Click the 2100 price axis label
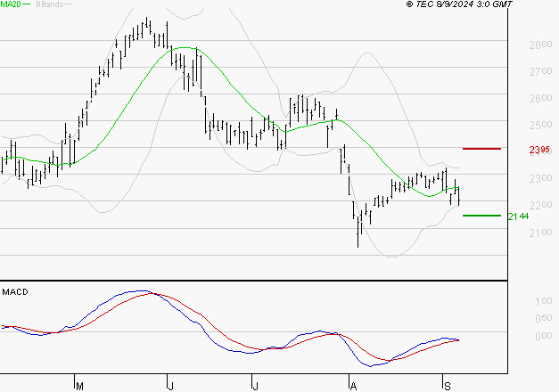Viewport: 559px width, 392px height. (540, 233)
